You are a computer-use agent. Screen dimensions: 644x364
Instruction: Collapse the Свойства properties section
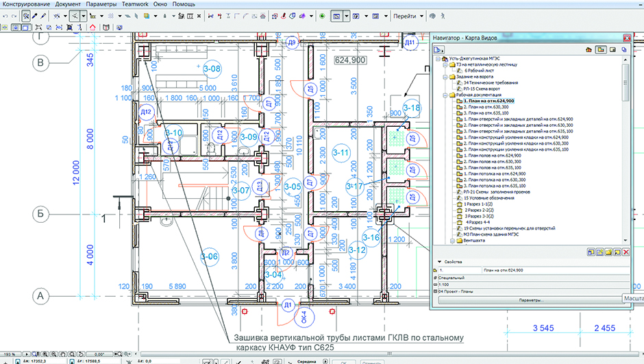pos(439,263)
